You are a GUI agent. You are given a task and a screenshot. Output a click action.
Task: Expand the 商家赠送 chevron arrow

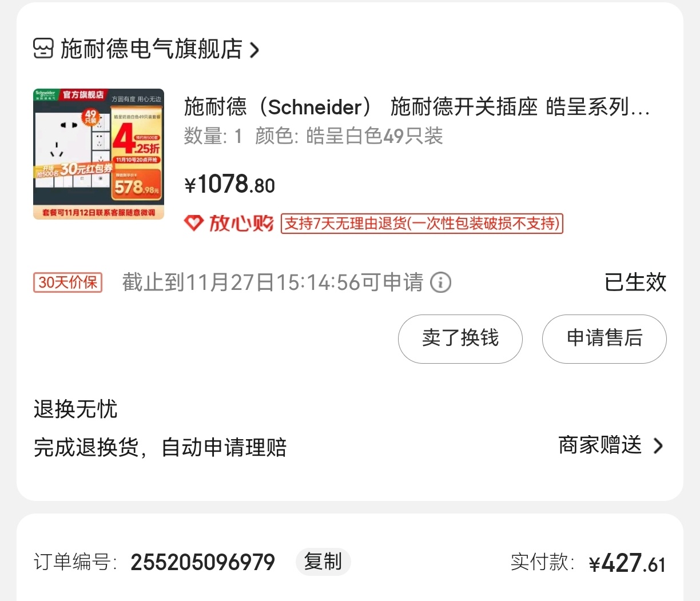pos(658,445)
